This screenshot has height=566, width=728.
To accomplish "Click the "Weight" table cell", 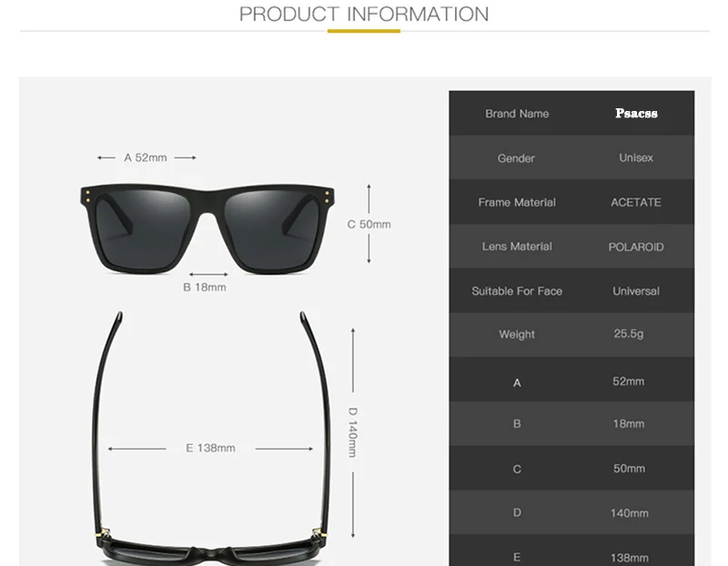I will 517,334.
